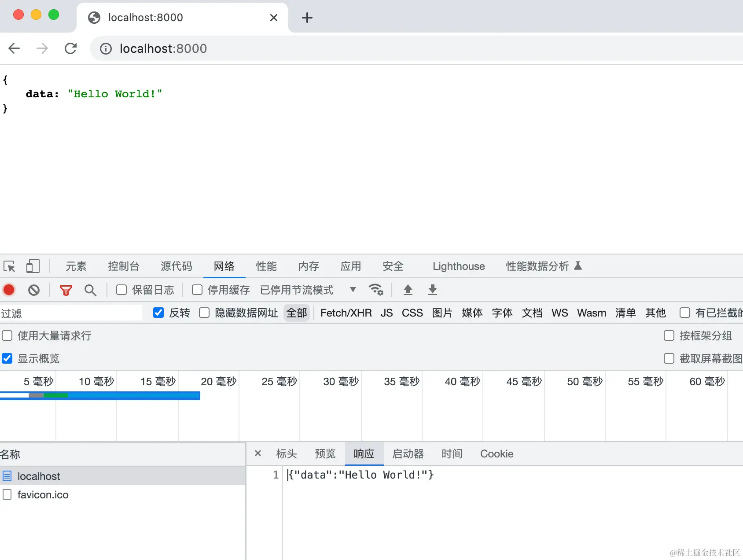Image resolution: width=743 pixels, height=560 pixels.
Task: Filter requests by Wasm type
Action: (592, 313)
